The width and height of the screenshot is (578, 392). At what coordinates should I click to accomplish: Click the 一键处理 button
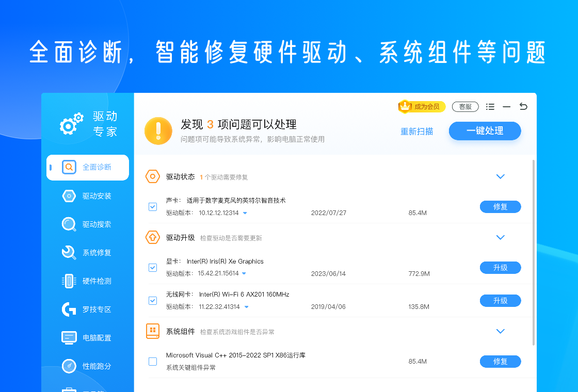pyautogui.click(x=485, y=131)
